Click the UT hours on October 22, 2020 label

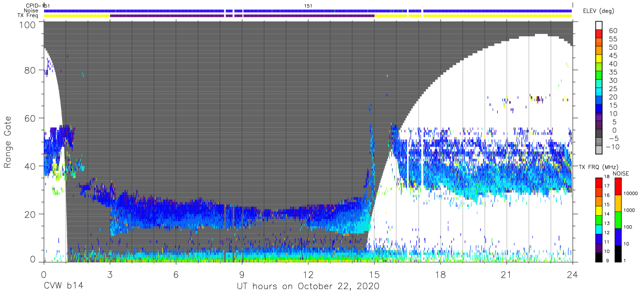(x=308, y=287)
